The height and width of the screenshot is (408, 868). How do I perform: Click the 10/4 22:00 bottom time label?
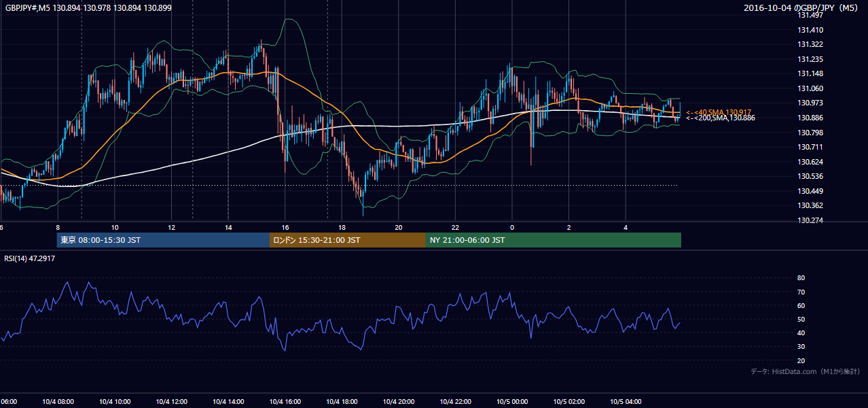click(455, 401)
